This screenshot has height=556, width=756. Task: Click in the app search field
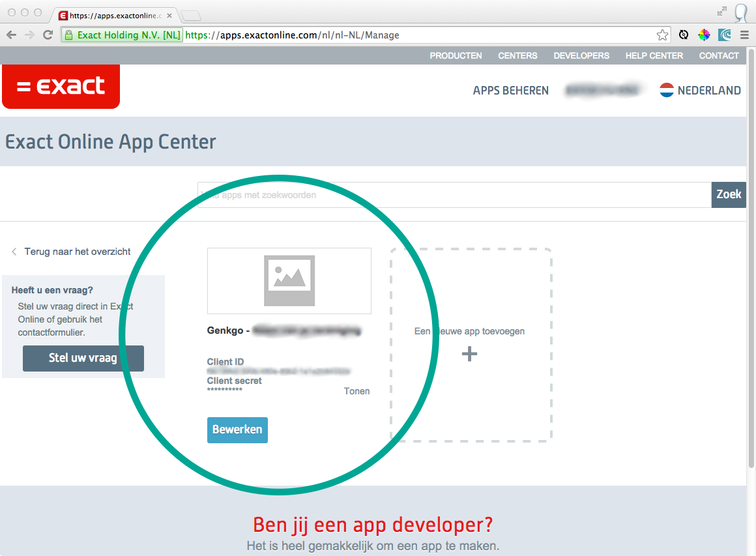454,195
